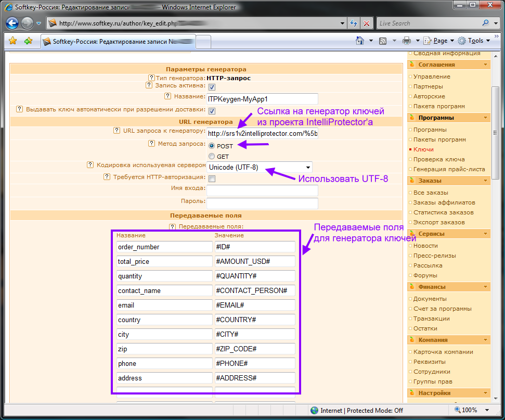Screen dimensions: 505x420
Task: Open help icon for URL запроса к генератору
Action: [x=117, y=130]
